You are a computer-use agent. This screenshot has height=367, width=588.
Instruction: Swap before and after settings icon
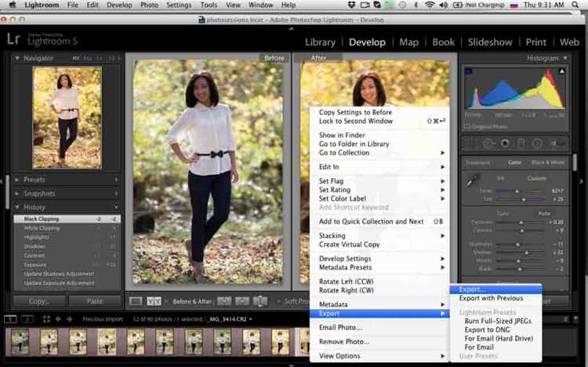pyautogui.click(x=260, y=301)
